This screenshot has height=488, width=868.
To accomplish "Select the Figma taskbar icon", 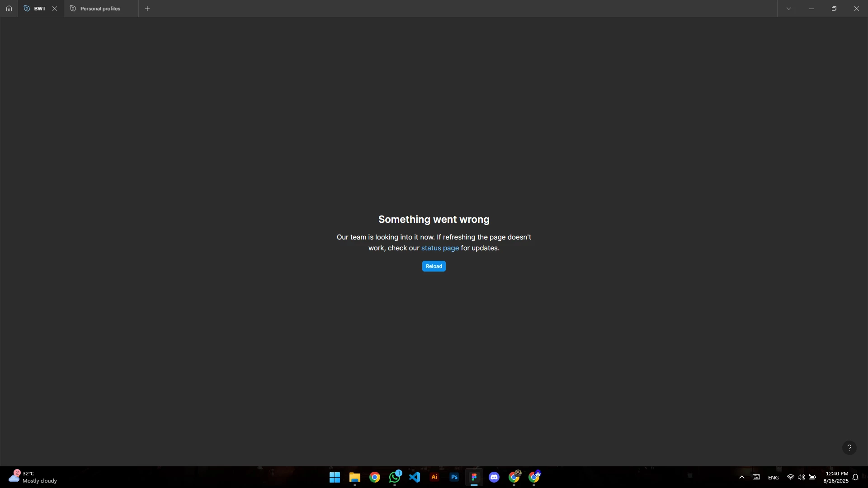I will (474, 477).
